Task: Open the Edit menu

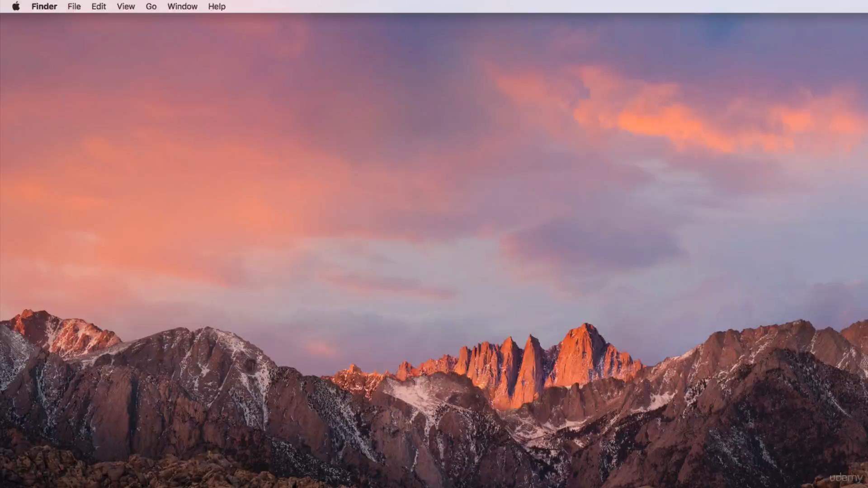Action: click(x=99, y=6)
